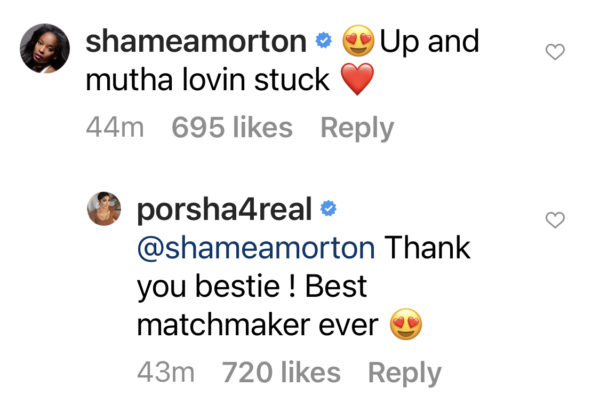
Task: Click the porsha4real username
Action: point(225,209)
